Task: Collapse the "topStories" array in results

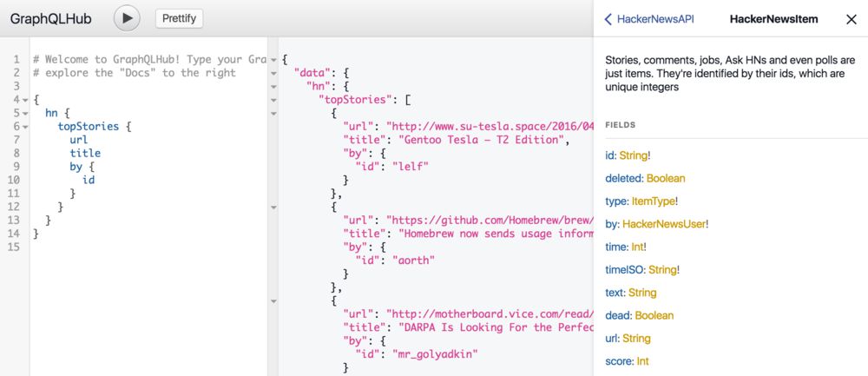Action: [273, 100]
